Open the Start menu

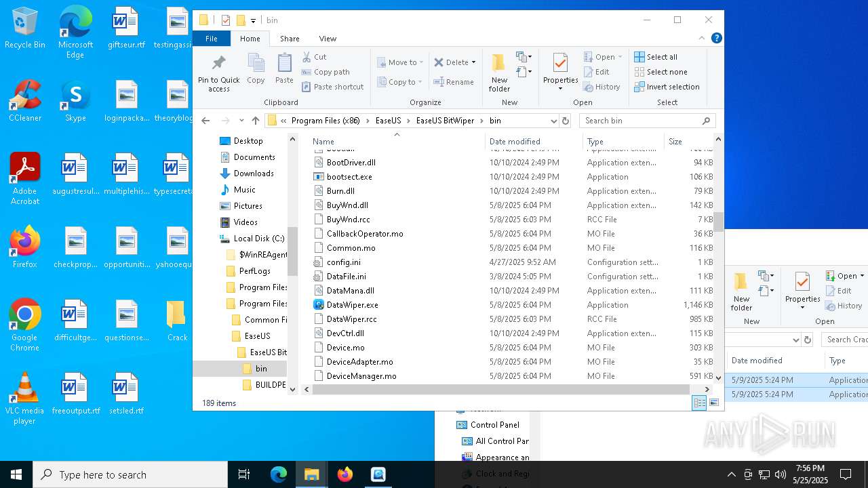click(x=16, y=474)
